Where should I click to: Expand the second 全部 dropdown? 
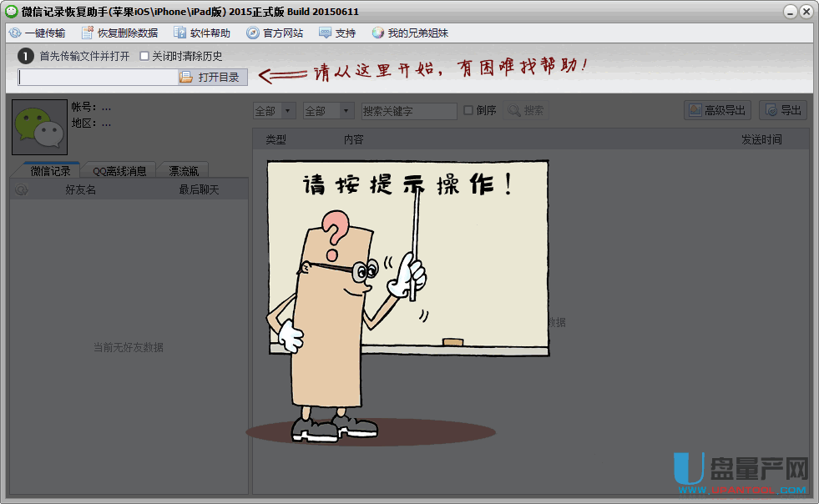[x=328, y=111]
